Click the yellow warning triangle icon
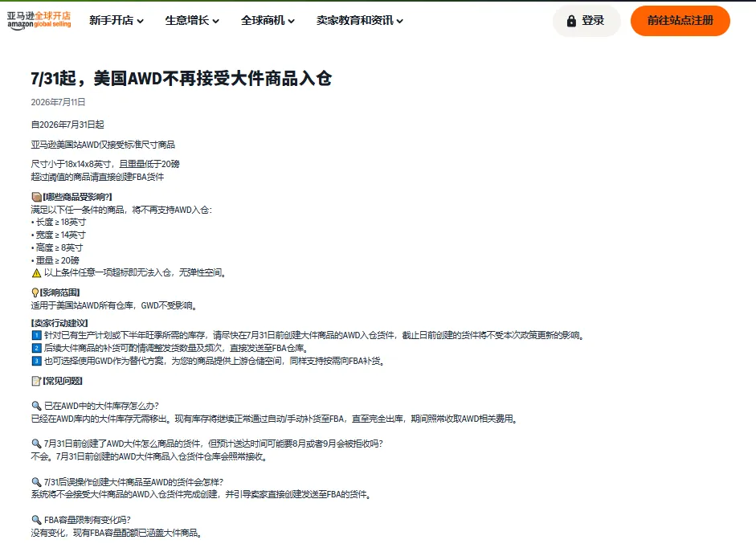Viewport: 756px width, 552px height. pyautogui.click(x=37, y=273)
